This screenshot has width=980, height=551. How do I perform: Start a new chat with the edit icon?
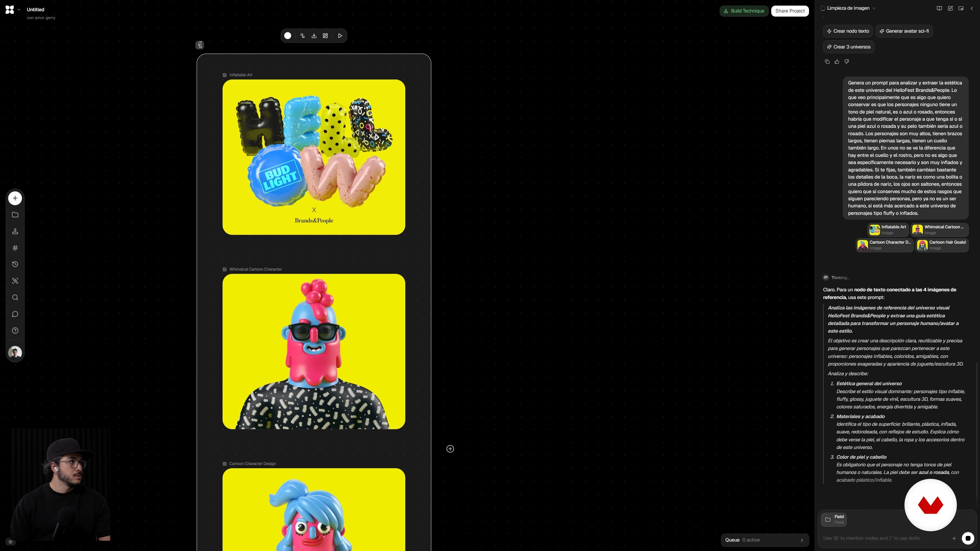(x=950, y=8)
